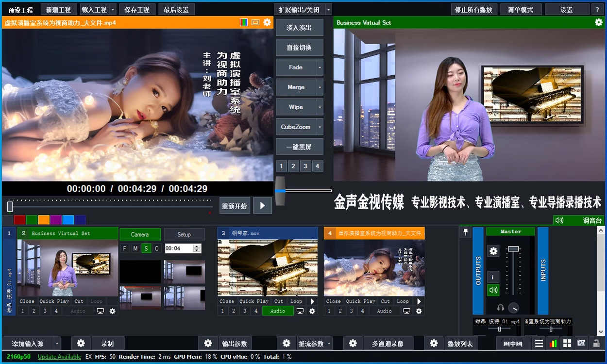Click the headphone monitor icon in Master strip
Screen dimensions: 607x364
coord(501,308)
